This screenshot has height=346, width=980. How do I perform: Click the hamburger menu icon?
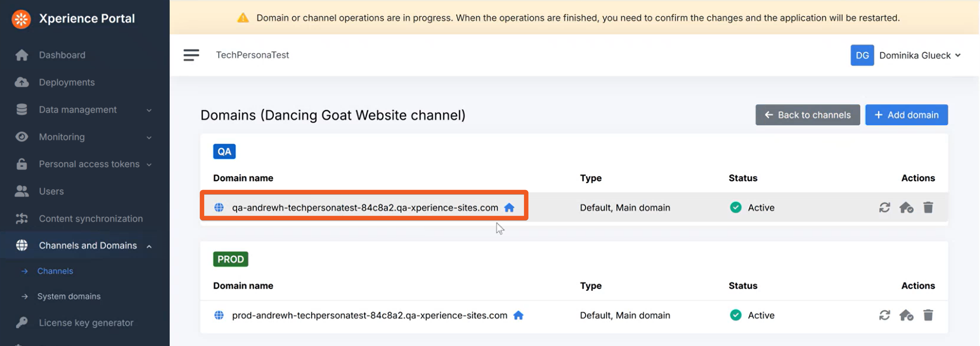click(x=191, y=55)
